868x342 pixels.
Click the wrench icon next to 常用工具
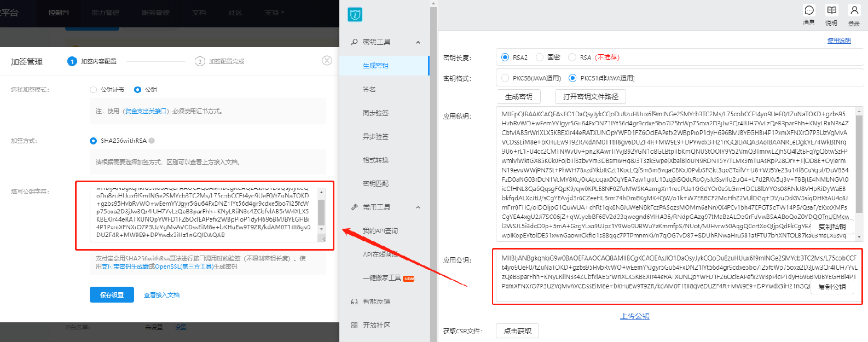pos(354,207)
